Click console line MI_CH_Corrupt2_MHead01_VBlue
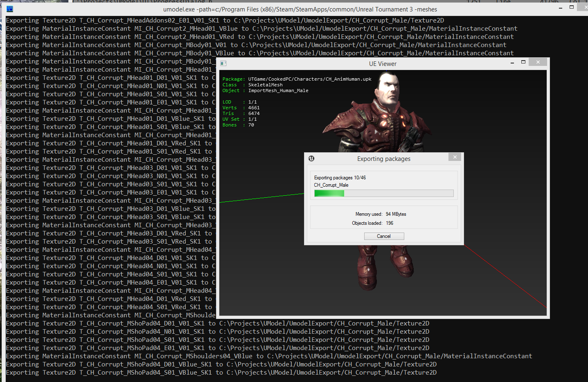Screen dimensions: 588x382 pyautogui.click(x=261, y=29)
